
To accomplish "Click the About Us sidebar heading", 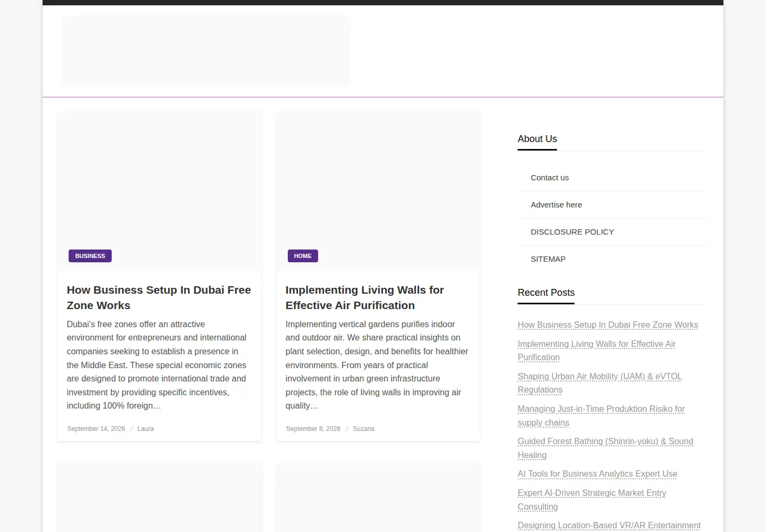I will pos(537,139).
